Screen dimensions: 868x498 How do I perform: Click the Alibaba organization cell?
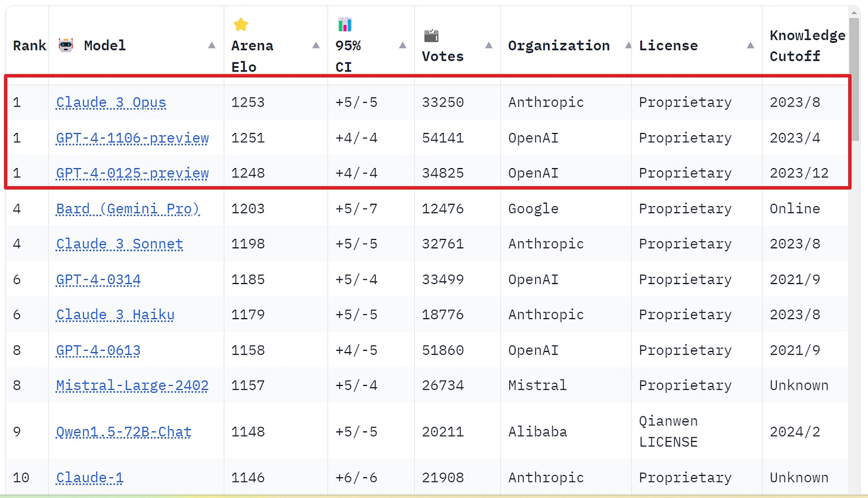coord(538,432)
